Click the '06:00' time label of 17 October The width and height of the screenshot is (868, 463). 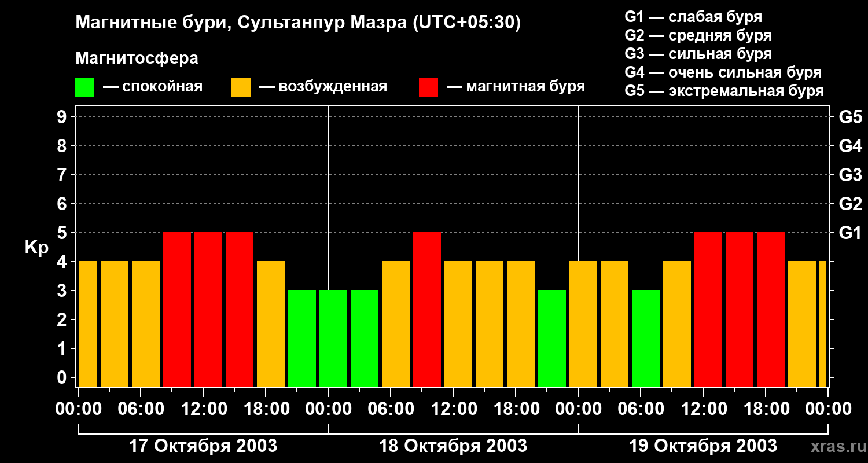pos(141,409)
